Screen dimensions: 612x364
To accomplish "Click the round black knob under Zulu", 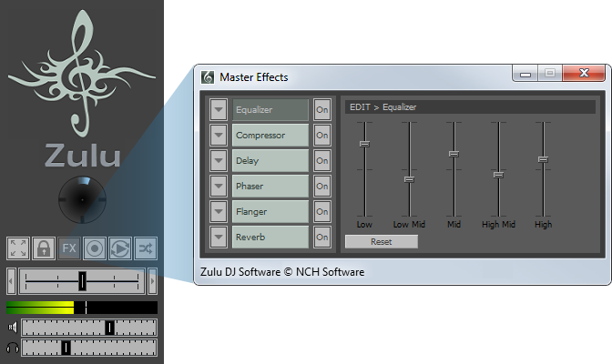I will [82, 200].
